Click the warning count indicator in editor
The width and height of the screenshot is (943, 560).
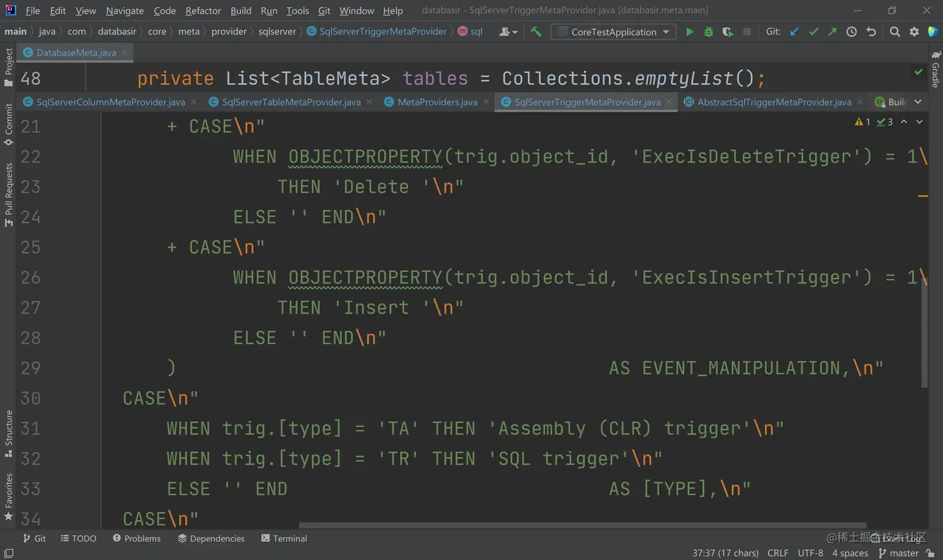tap(863, 122)
